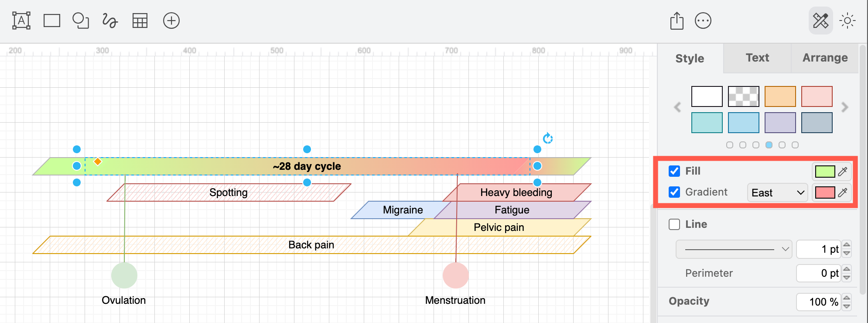Select the text tool in the toolbar
The image size is (868, 323).
coord(20,20)
